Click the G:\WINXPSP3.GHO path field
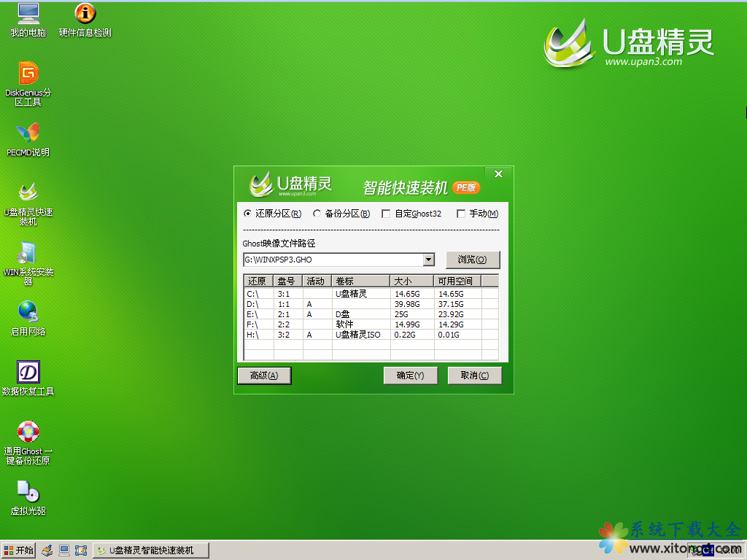Viewport: 747px width, 560px height. coord(333,260)
